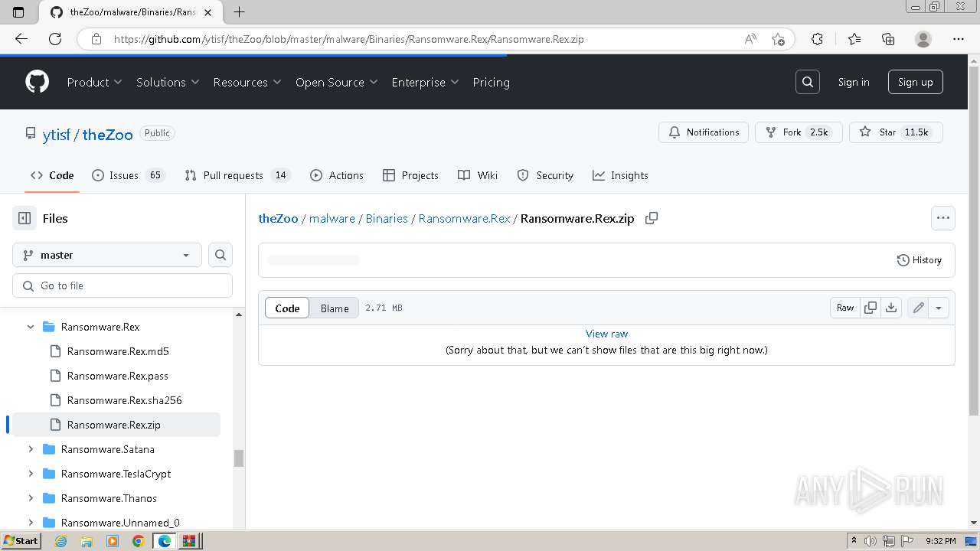Open the Issues tab
Viewport: 980px width, 551px height.
(128, 175)
